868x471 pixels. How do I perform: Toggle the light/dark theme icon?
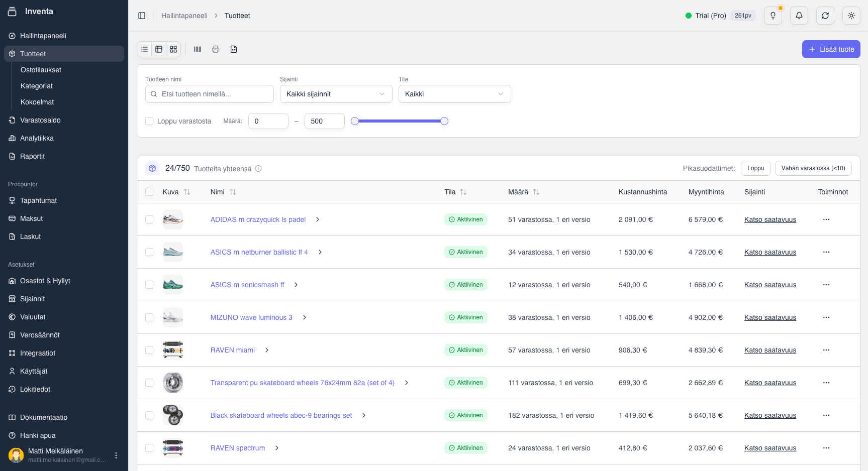click(x=851, y=16)
